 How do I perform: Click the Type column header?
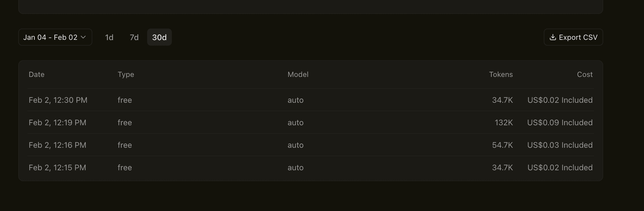coord(126,74)
